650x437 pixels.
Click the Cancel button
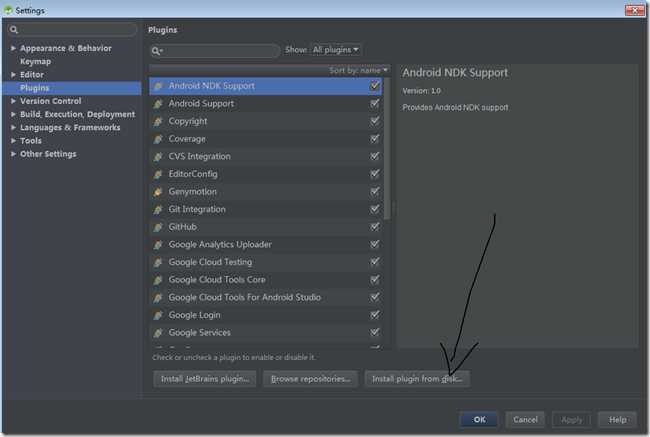525,420
